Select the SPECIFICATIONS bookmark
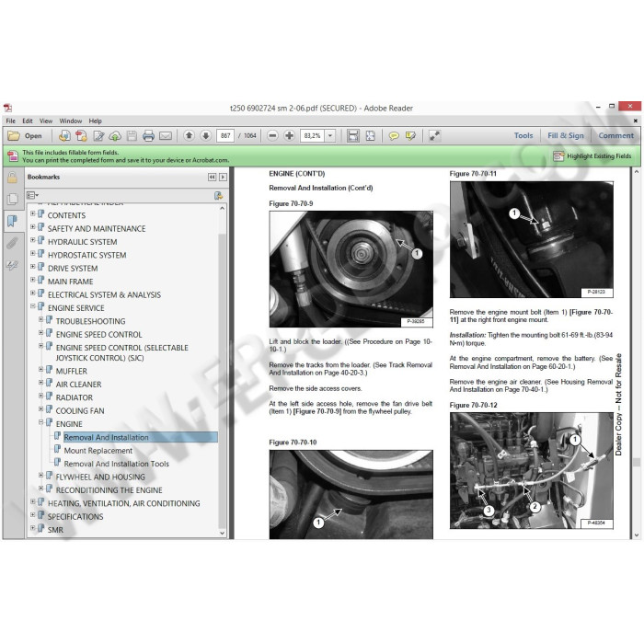The image size is (644, 644). 75,517
